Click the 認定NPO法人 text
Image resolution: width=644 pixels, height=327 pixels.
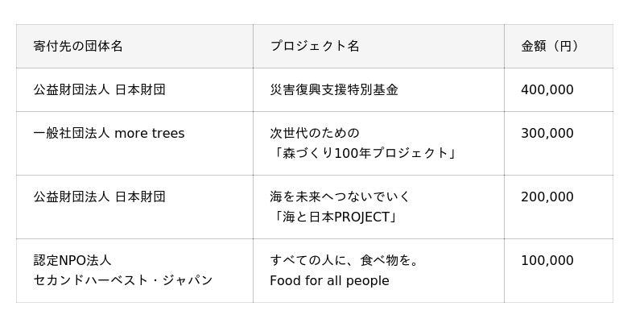coord(72,260)
